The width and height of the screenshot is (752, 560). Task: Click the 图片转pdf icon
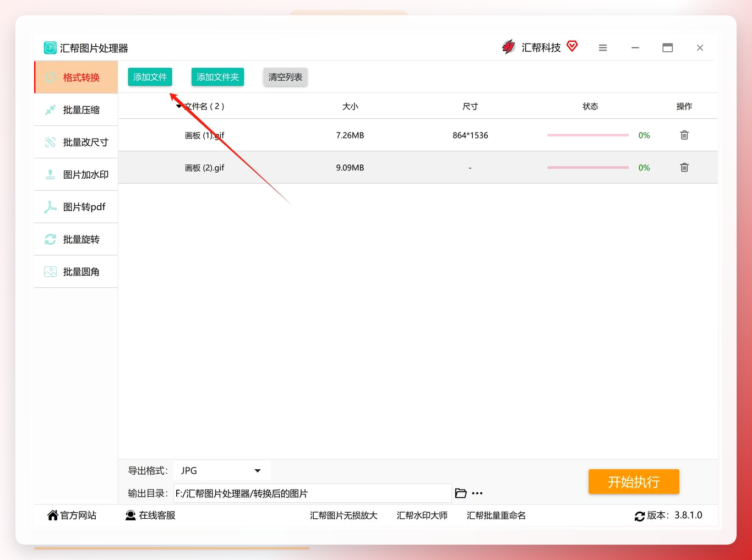pos(50,207)
